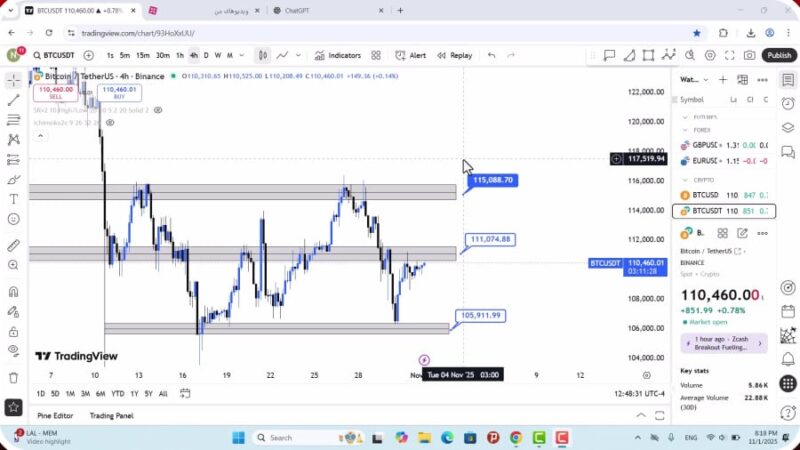Collapse the FOREX watchlist section
Image resolution: width=800 pixels, height=450 pixels.
(x=685, y=129)
